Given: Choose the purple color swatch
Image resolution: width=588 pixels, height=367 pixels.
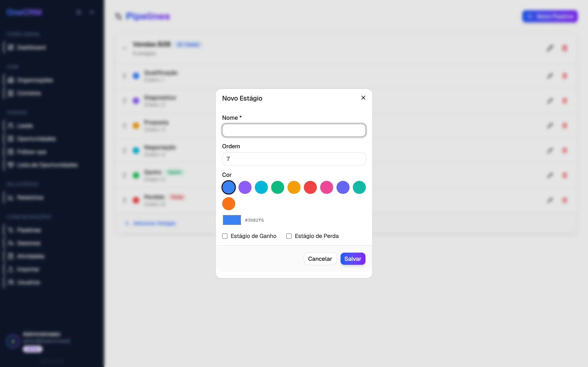Looking at the screenshot, I should pyautogui.click(x=245, y=187).
